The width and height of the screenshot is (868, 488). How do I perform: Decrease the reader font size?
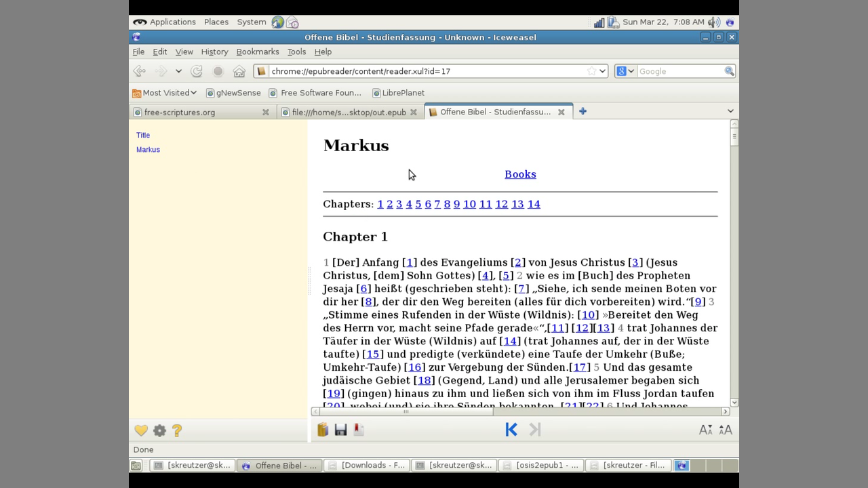coord(705,430)
